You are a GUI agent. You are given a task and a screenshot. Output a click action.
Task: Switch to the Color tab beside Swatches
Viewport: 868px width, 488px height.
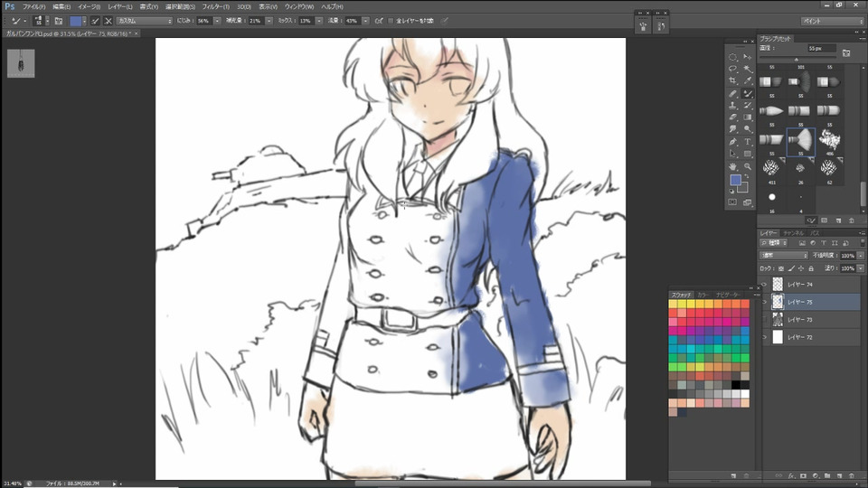702,295
